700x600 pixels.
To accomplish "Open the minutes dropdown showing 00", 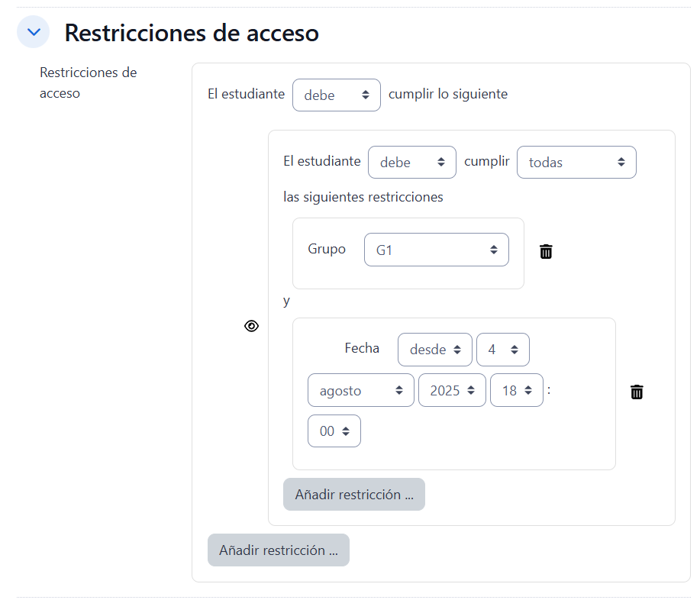I will point(334,431).
